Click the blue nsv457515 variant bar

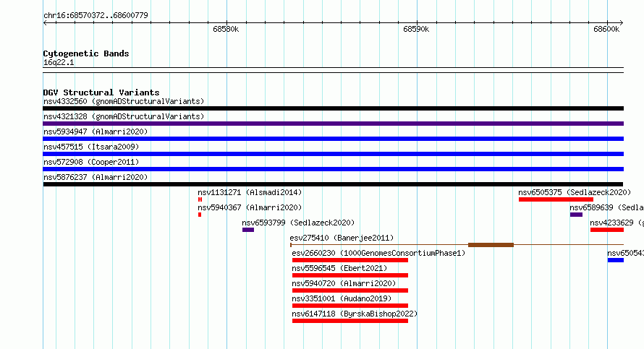click(x=333, y=154)
